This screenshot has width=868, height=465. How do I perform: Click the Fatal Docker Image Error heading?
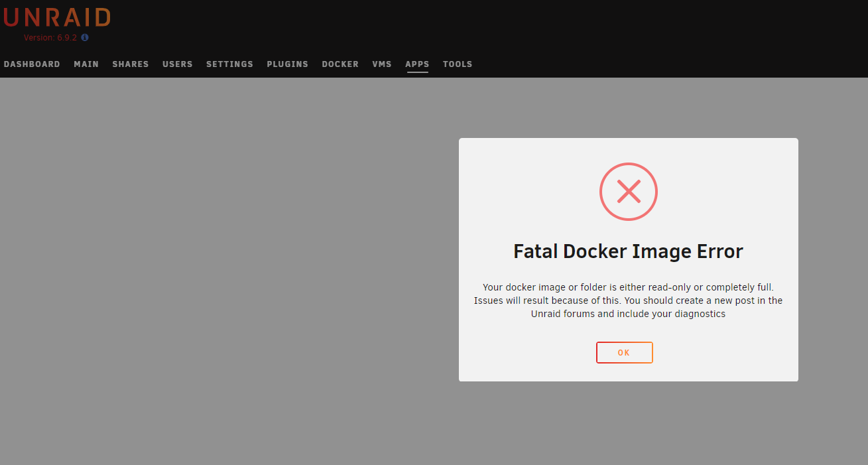click(x=628, y=251)
